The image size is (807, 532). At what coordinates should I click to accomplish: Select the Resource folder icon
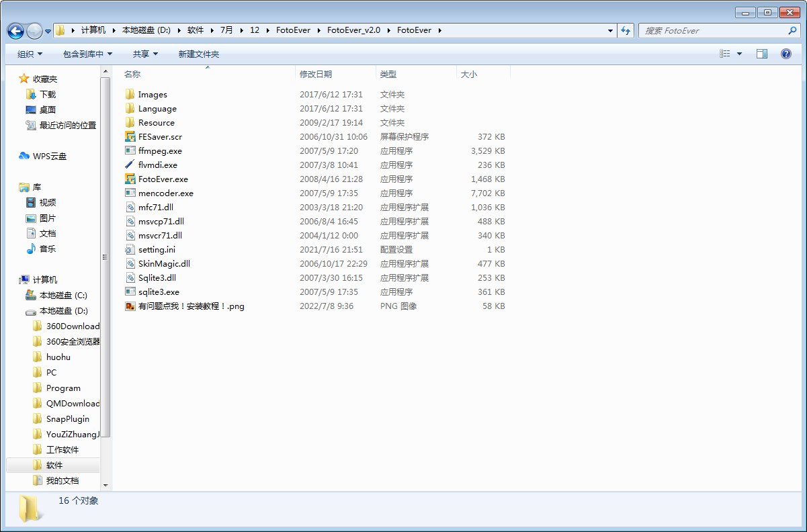pos(130,122)
